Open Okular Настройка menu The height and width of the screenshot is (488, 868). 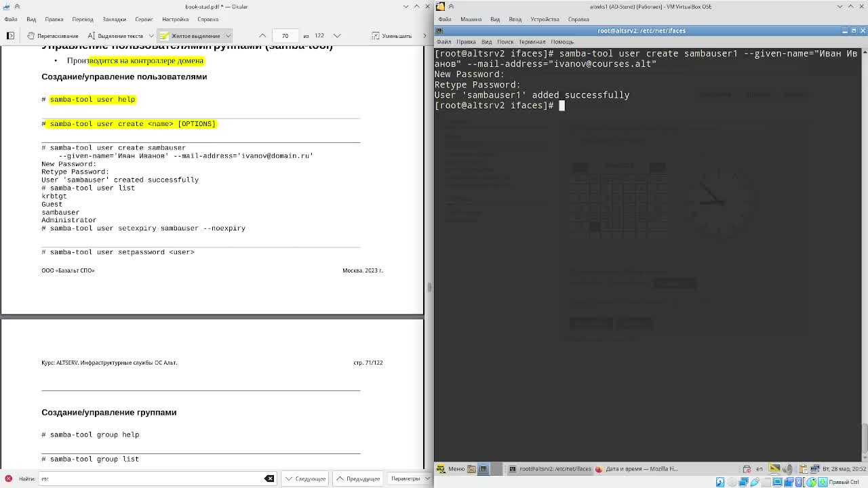pyautogui.click(x=176, y=19)
